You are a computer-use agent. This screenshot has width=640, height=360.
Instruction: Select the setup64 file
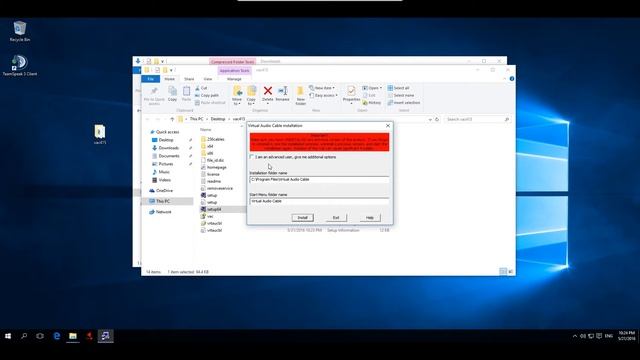point(214,209)
